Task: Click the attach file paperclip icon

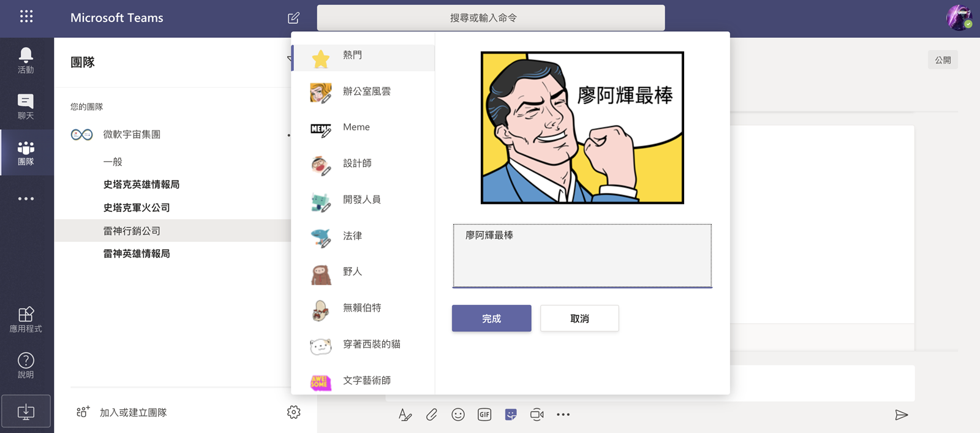Action: click(432, 415)
